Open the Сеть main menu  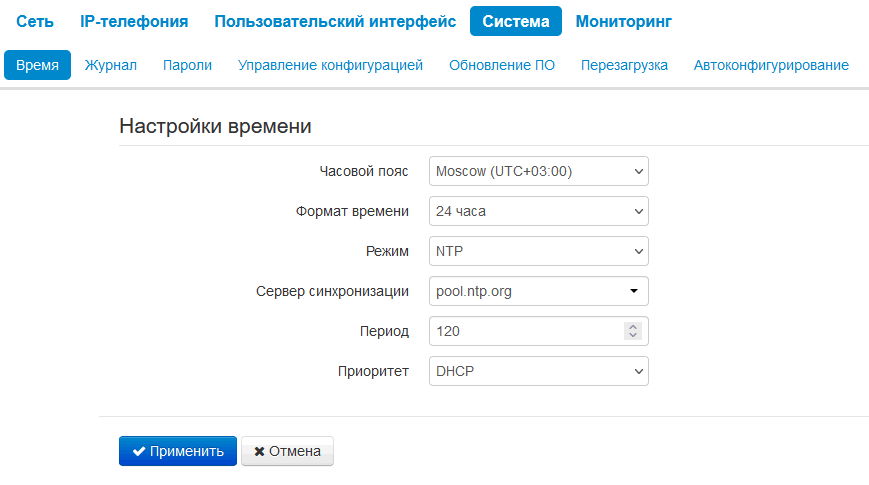click(35, 21)
